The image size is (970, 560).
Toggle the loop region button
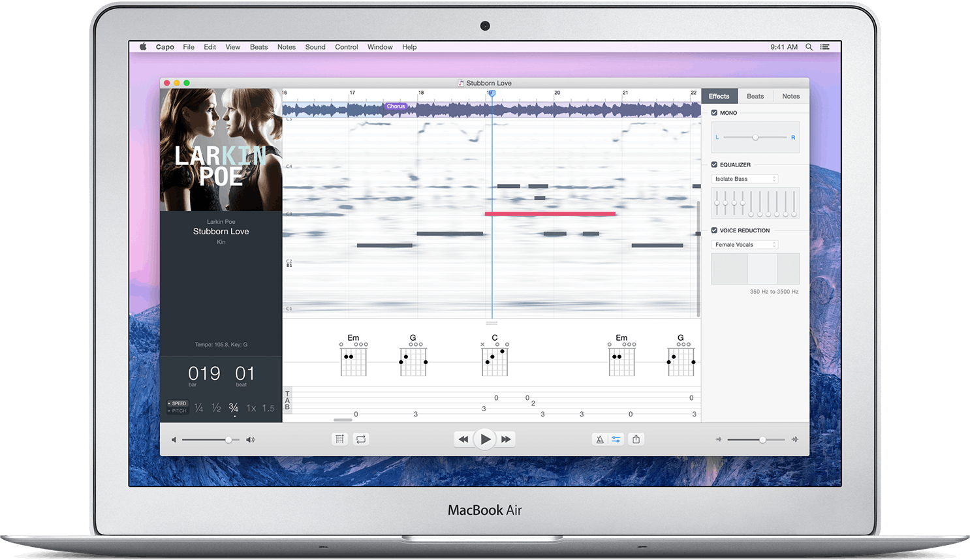(361, 439)
